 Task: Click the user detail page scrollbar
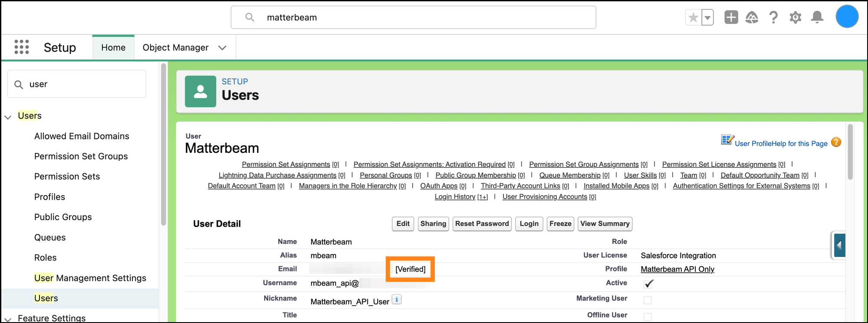coord(850,152)
